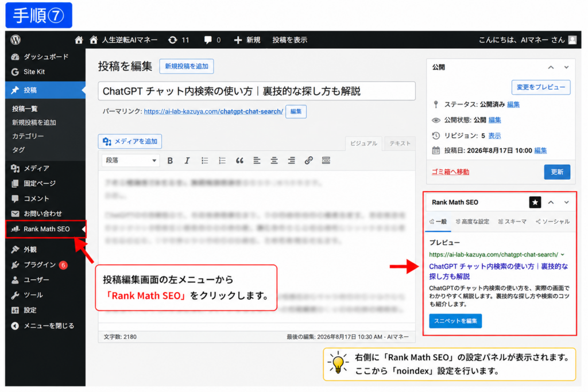588x392 pixels.
Task: Select the スキーマ tab
Action: coord(512,222)
